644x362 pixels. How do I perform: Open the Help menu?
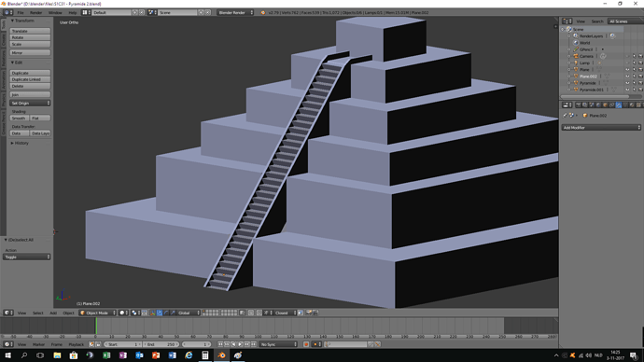pyautogui.click(x=72, y=13)
